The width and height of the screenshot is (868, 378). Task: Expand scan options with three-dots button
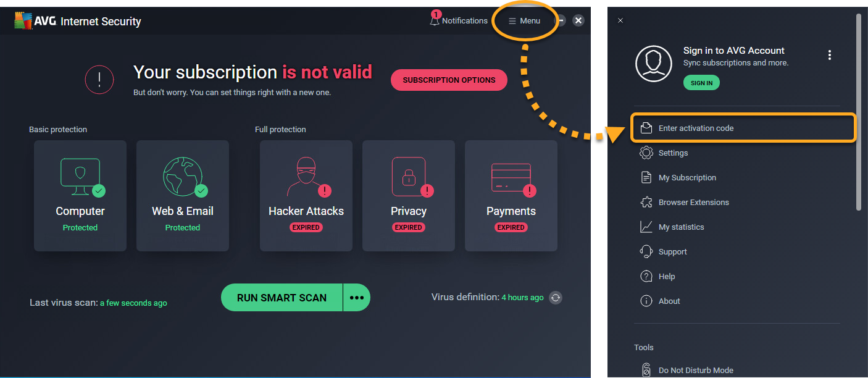(357, 298)
